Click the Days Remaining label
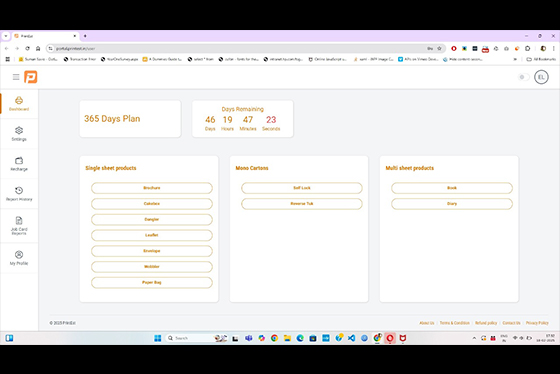Screen dimensions: 560x374 pos(242,109)
